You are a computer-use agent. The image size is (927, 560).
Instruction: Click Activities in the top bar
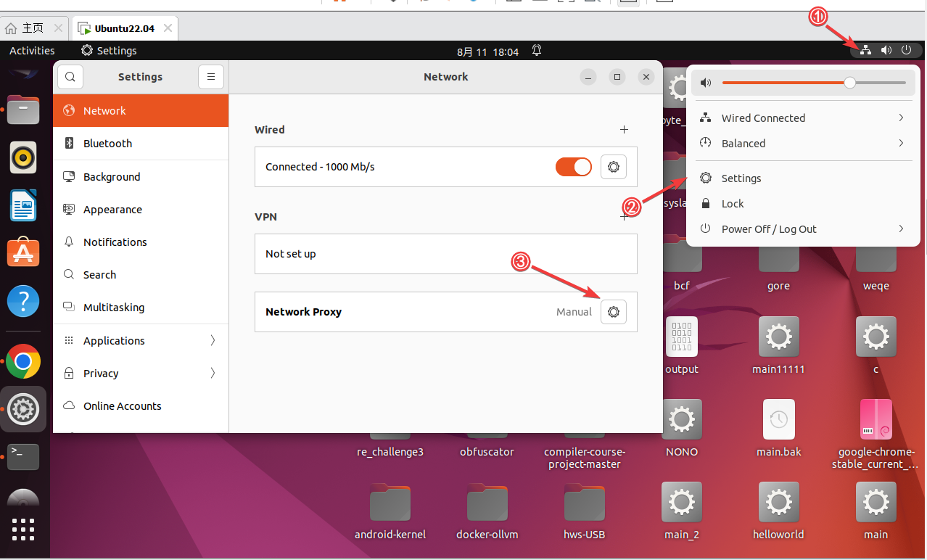[x=32, y=51]
